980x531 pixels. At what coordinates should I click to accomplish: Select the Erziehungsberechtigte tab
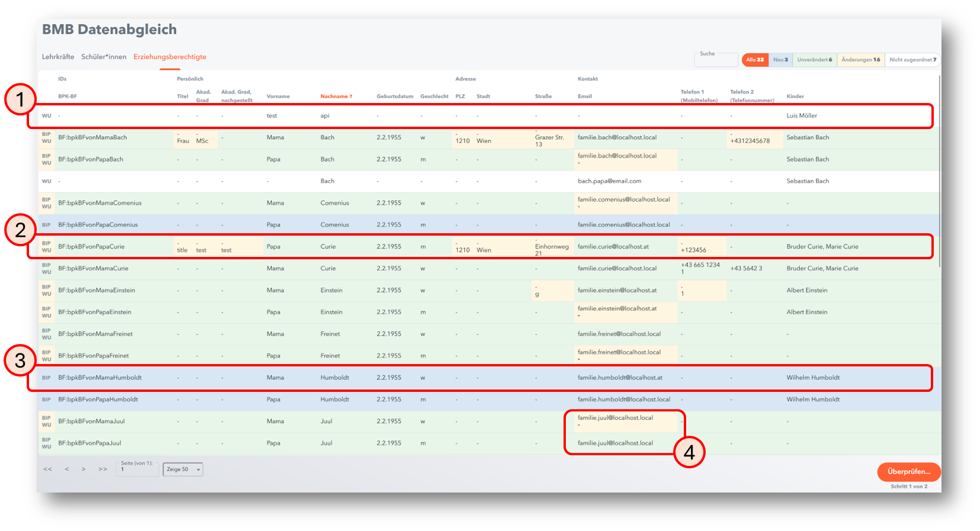click(169, 57)
